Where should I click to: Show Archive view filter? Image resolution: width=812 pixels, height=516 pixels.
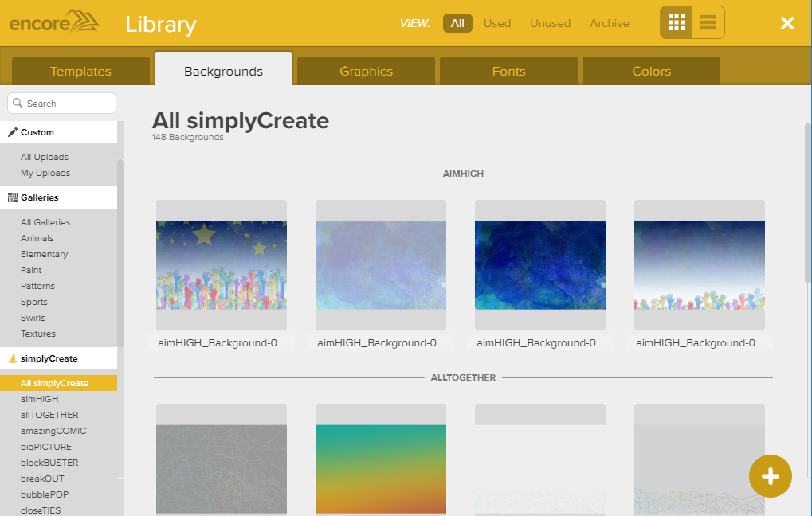tap(609, 23)
